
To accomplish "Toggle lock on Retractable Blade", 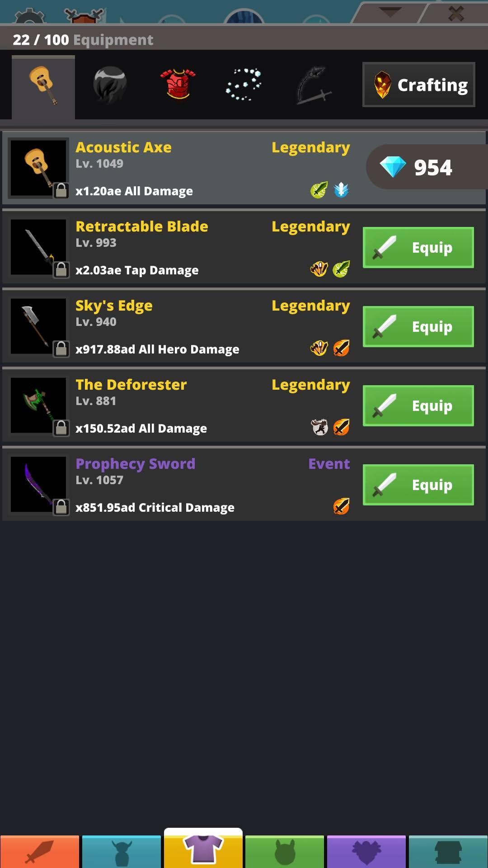I will [x=61, y=269].
